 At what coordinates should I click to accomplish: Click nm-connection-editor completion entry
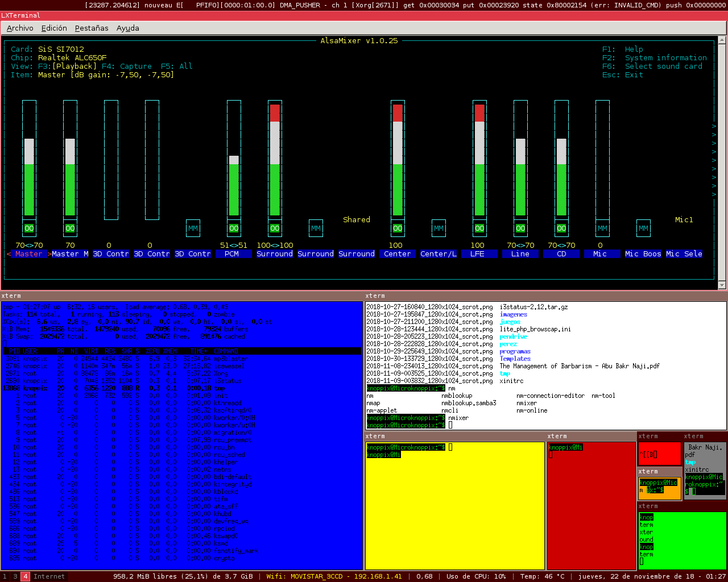(551, 396)
